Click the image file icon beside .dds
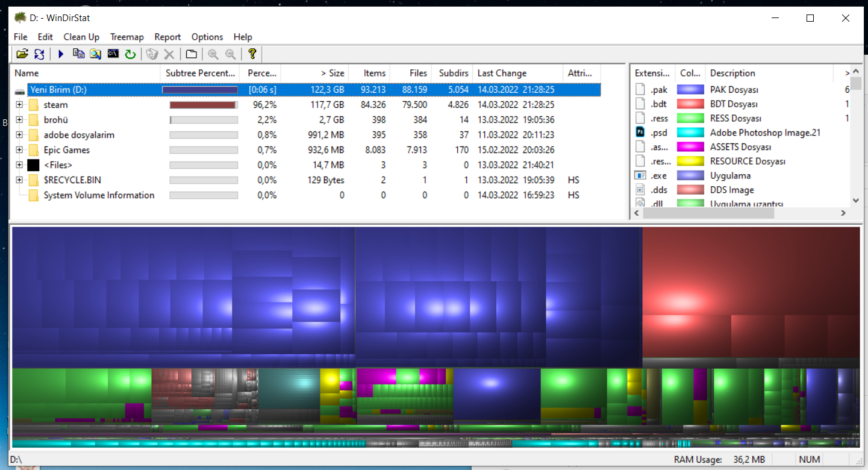868x470 pixels. (x=640, y=190)
